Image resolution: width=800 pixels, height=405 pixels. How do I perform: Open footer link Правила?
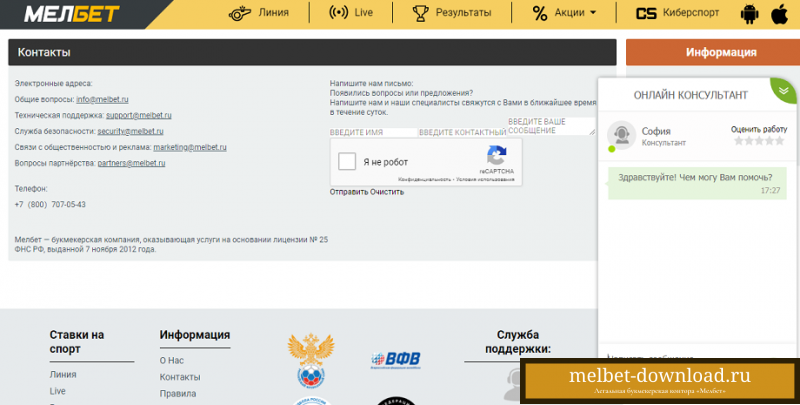point(178,393)
